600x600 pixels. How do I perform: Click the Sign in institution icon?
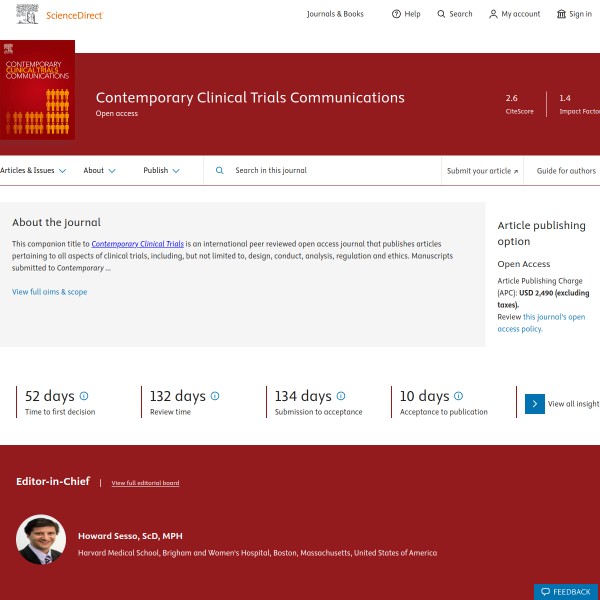(x=561, y=14)
